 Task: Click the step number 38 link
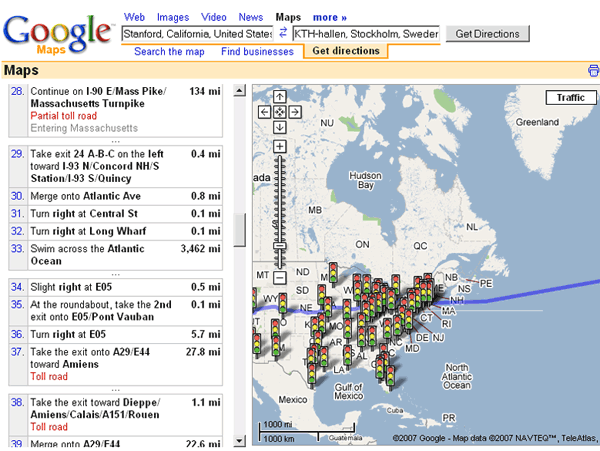tap(17, 402)
